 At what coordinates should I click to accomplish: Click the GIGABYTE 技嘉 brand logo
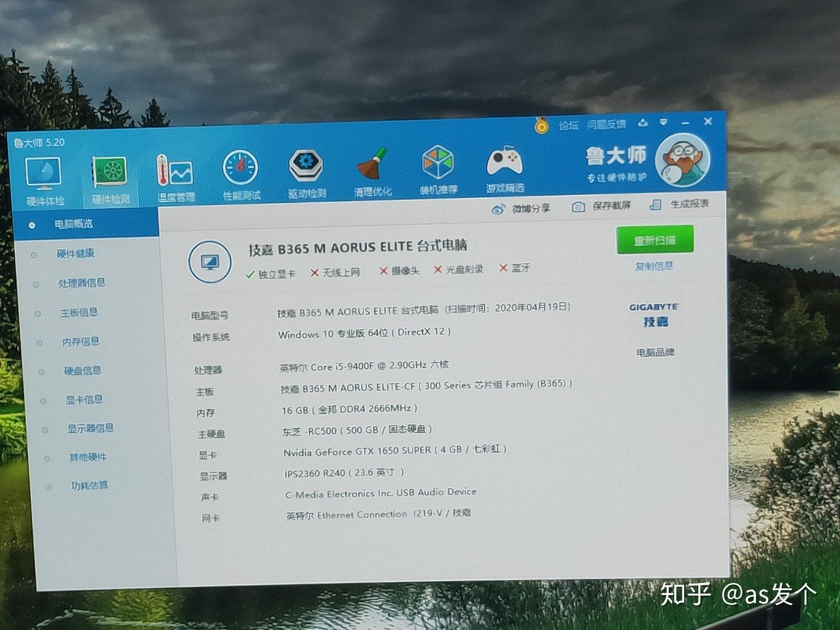click(x=654, y=314)
